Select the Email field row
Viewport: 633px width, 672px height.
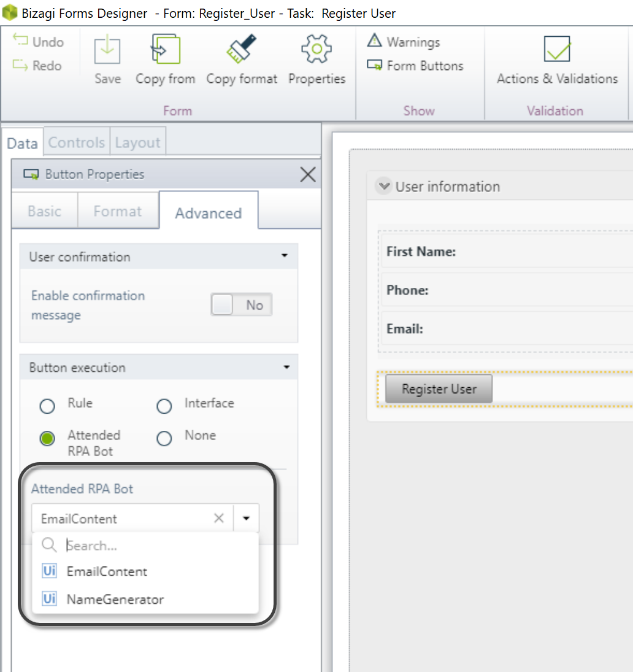click(x=507, y=328)
